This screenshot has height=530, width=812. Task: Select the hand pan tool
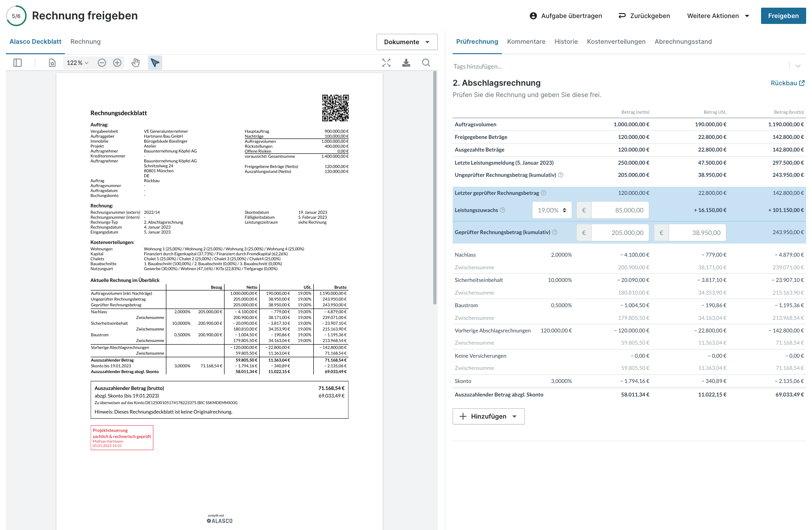[x=135, y=63]
